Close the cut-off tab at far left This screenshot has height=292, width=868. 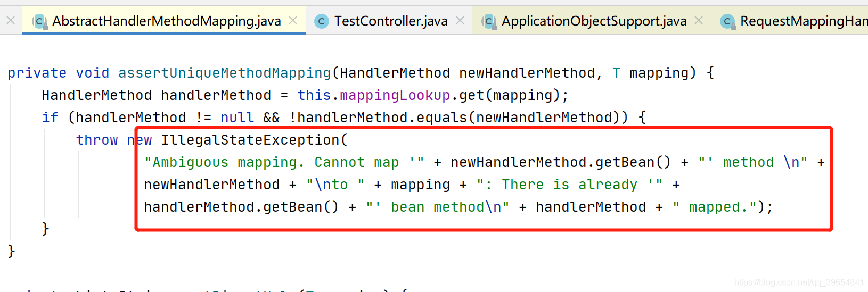point(11,21)
